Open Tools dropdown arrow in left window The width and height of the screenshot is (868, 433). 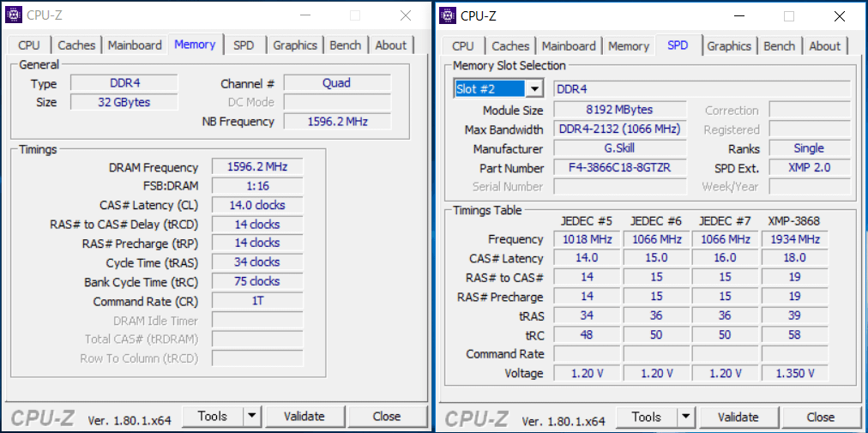pos(252,417)
